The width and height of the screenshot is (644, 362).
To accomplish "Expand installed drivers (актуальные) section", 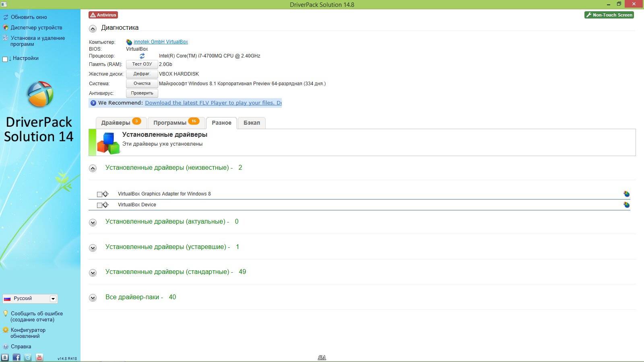I will click(93, 222).
